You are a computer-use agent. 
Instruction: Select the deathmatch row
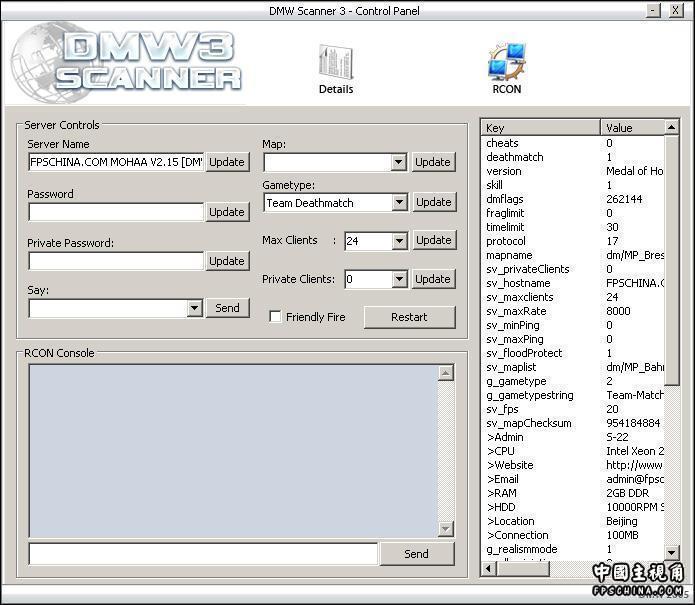(x=573, y=157)
